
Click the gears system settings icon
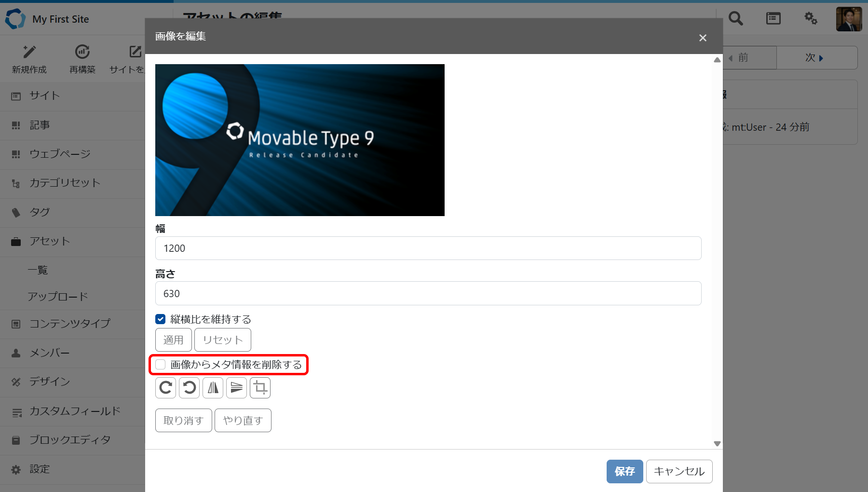click(811, 19)
